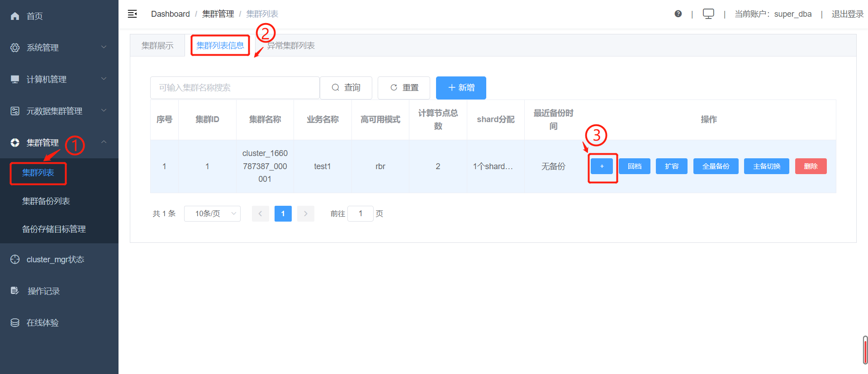The height and width of the screenshot is (374, 868).
Task: Click the 全量备份 button in the row
Action: pyautogui.click(x=716, y=166)
